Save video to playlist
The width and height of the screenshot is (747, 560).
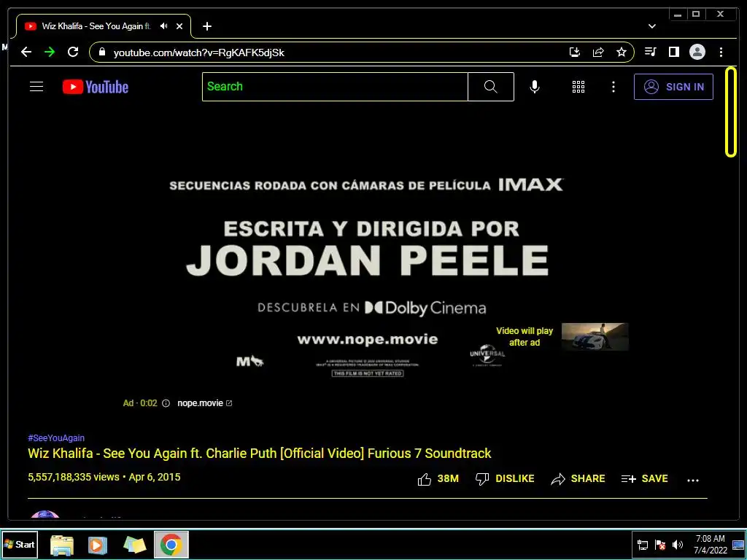(x=644, y=478)
